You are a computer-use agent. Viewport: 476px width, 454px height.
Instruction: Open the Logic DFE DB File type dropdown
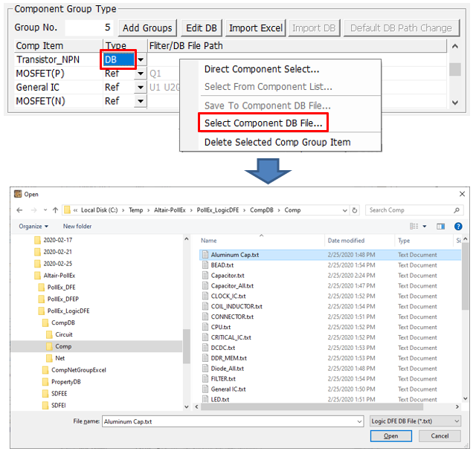[x=415, y=421]
